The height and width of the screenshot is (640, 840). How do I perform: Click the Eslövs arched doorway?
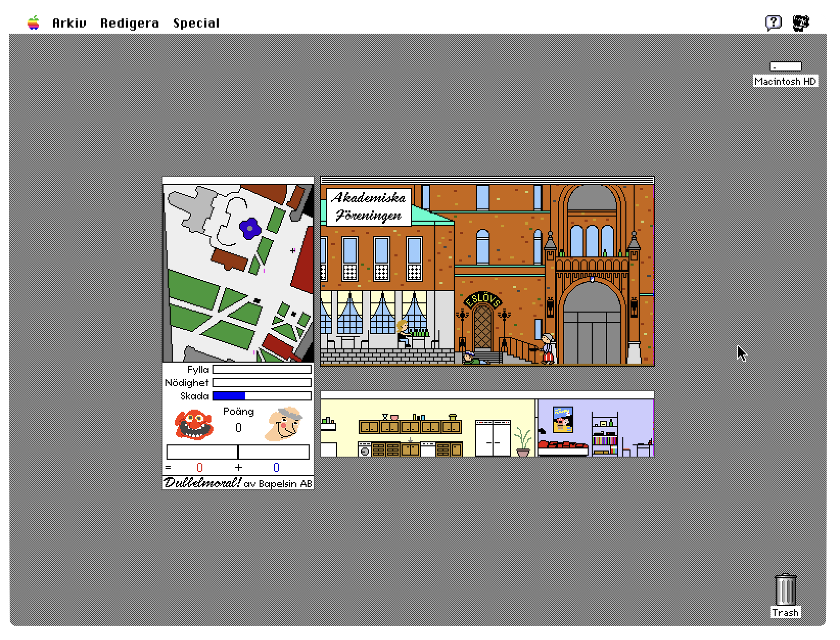click(x=482, y=327)
